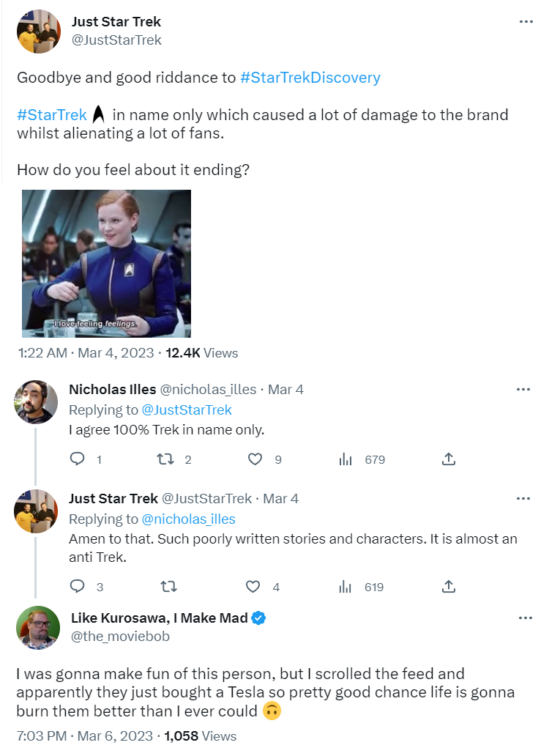549x756 pixels.
Task: Visit @JustStarTrek mention in Replying to
Action: (187, 409)
